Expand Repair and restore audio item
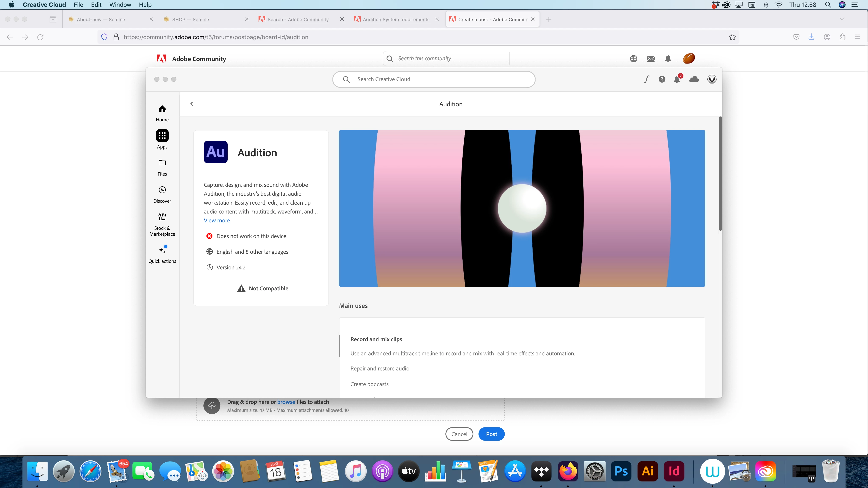The image size is (868, 488). (379, 369)
